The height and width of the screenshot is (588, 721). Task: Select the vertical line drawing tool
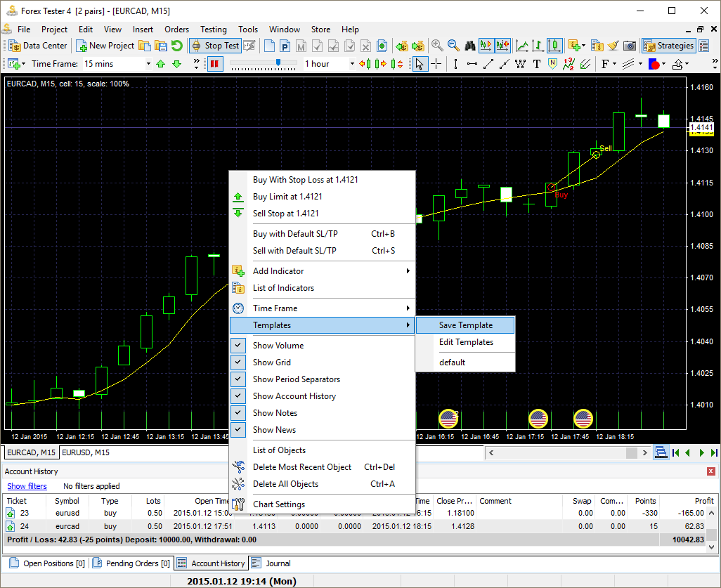point(455,64)
